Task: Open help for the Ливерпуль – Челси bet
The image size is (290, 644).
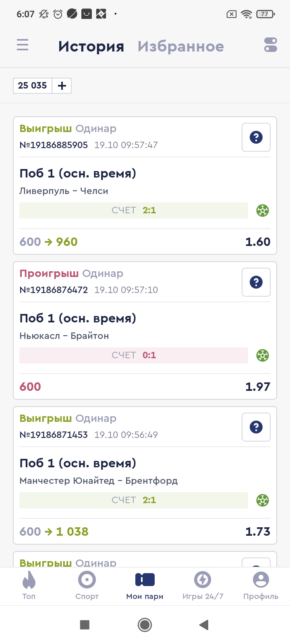Action: tap(256, 137)
